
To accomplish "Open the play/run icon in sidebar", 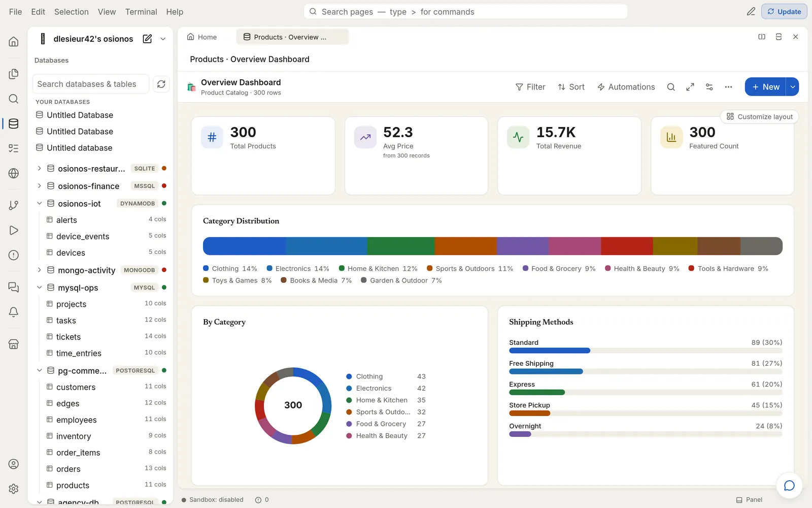I will coord(14,230).
